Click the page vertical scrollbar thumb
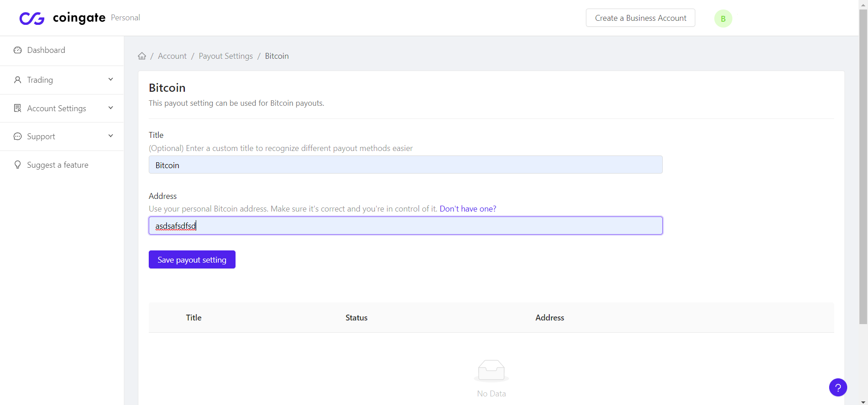The image size is (868, 405). [x=863, y=166]
